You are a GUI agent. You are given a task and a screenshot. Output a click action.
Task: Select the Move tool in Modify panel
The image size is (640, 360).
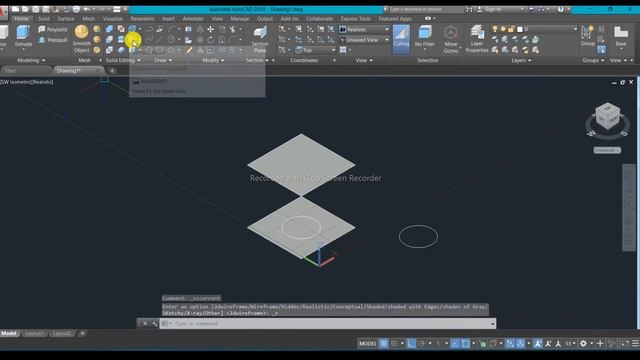click(x=210, y=29)
